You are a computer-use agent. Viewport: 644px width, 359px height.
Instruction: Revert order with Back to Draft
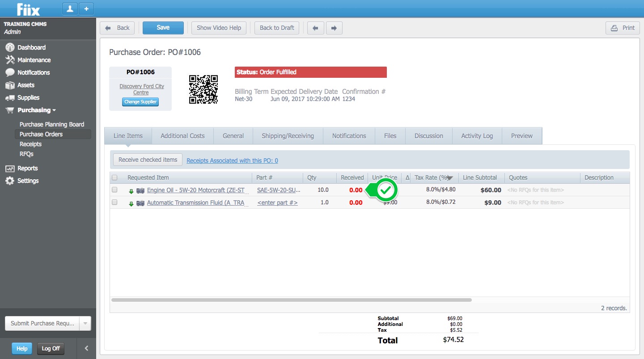(277, 28)
